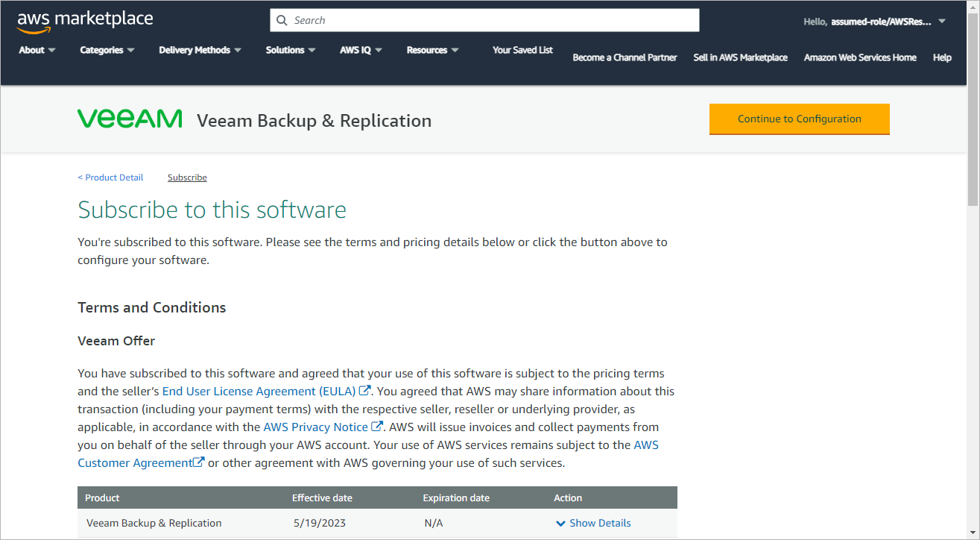Expand the Delivery Methods menu
The image size is (980, 540).
pos(200,50)
